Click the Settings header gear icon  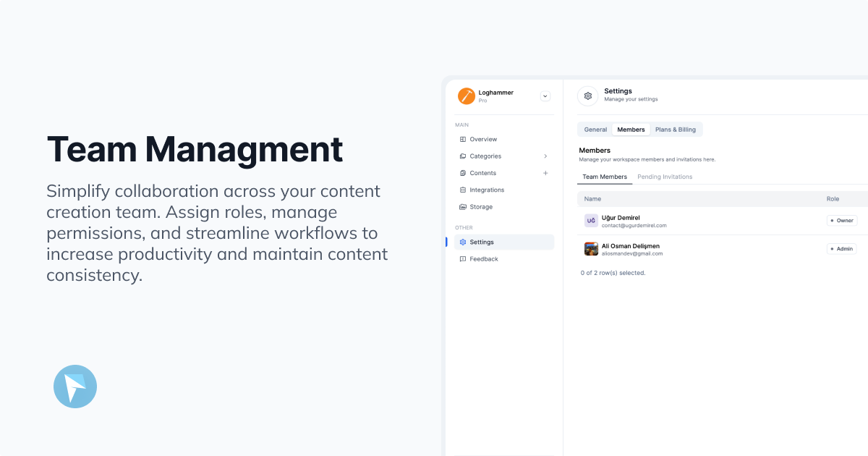coord(588,96)
